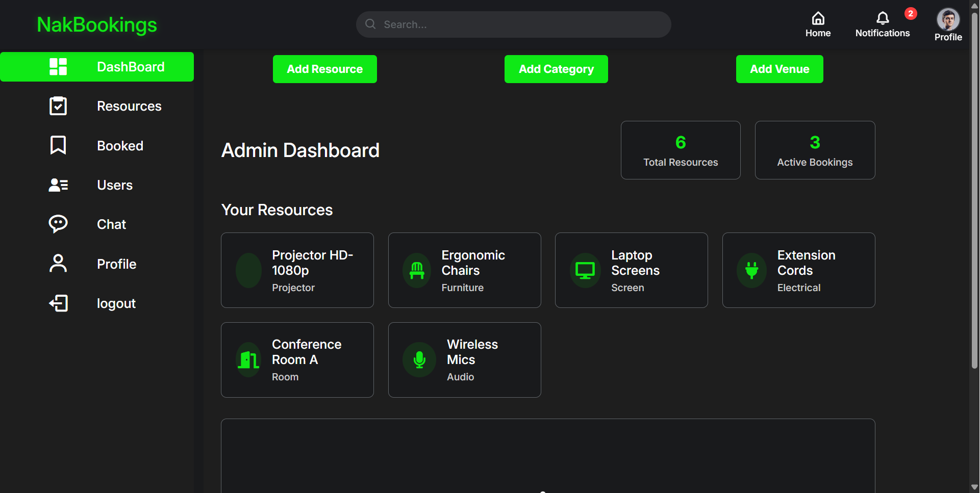The width and height of the screenshot is (980, 493).
Task: Click the Users icon in the sidebar
Action: (x=58, y=185)
